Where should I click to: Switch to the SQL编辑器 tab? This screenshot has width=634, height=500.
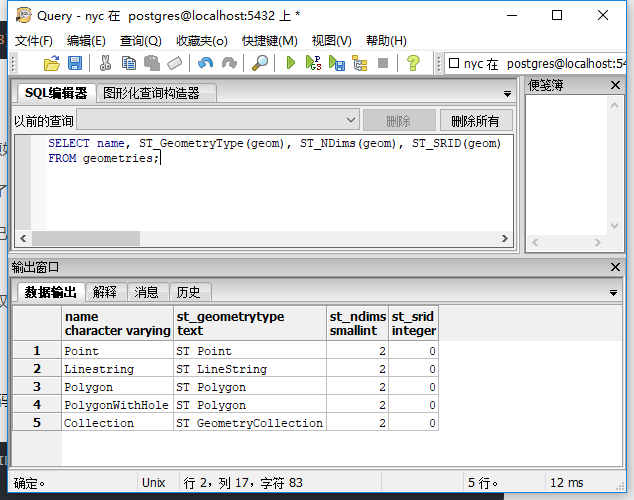click(56, 93)
